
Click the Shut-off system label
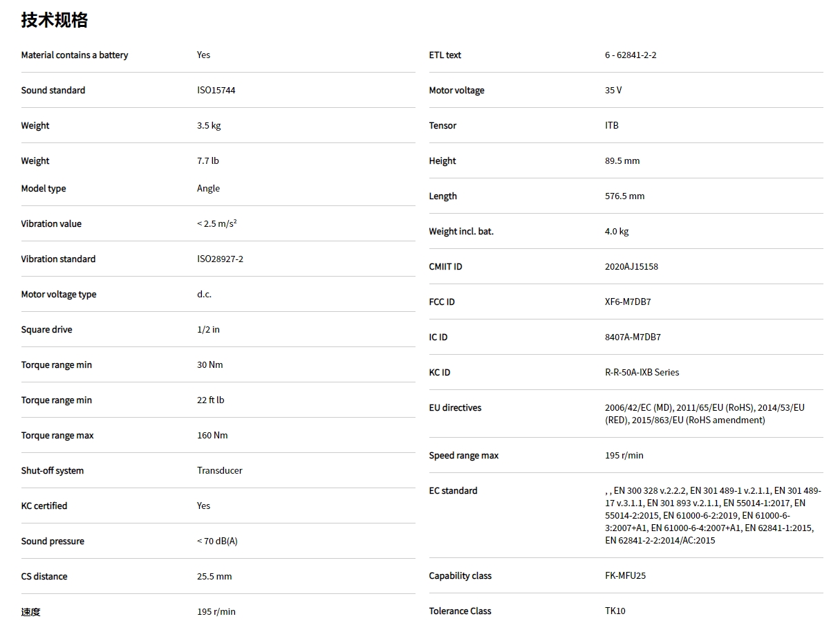[53, 470]
